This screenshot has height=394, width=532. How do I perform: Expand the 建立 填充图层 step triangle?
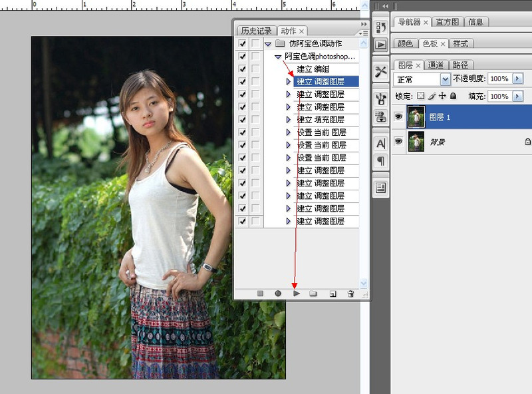coord(289,120)
